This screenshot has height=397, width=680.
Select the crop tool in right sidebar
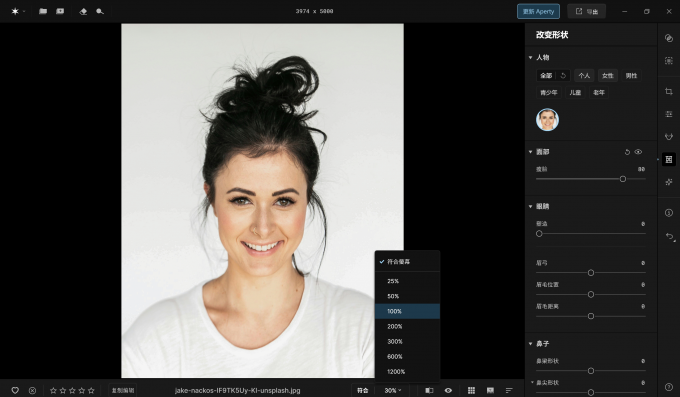coord(669,91)
